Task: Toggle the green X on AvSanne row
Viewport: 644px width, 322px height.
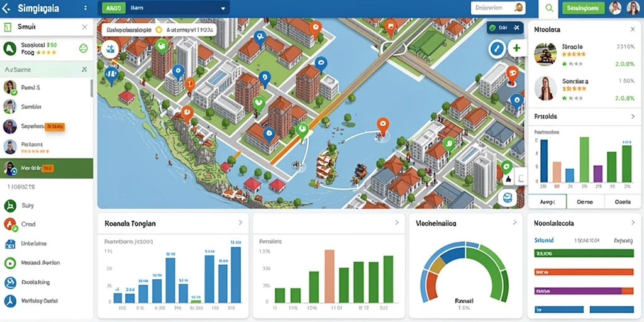Action: [x=84, y=69]
